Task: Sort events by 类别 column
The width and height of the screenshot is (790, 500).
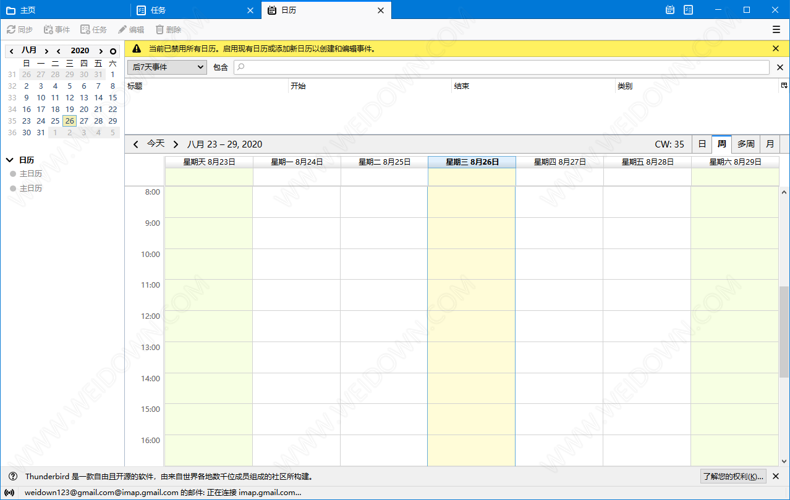Action: click(697, 86)
